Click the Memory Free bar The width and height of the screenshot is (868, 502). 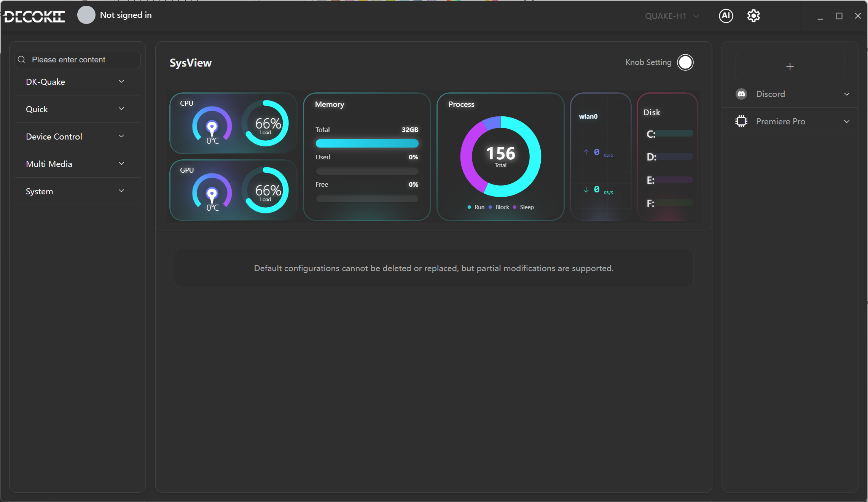point(367,199)
